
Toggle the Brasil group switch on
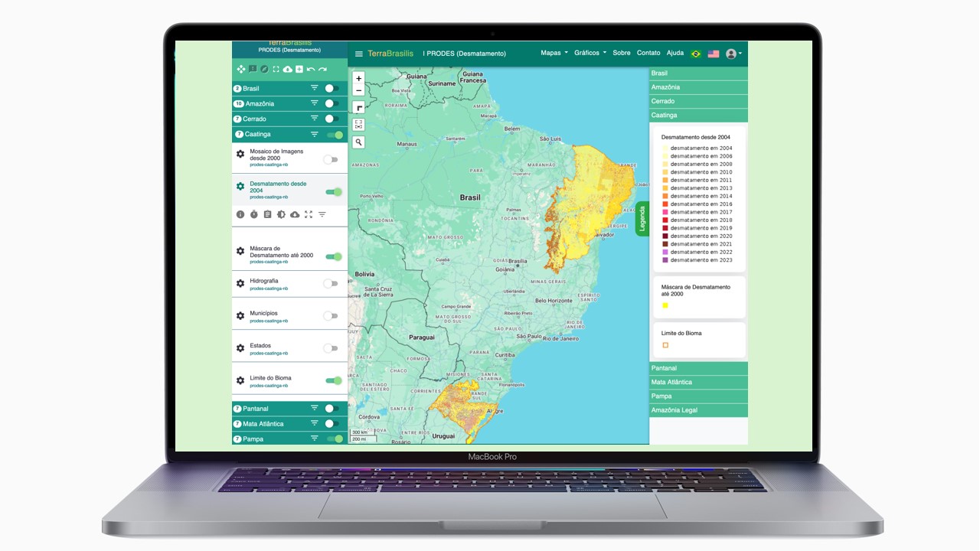pyautogui.click(x=332, y=89)
